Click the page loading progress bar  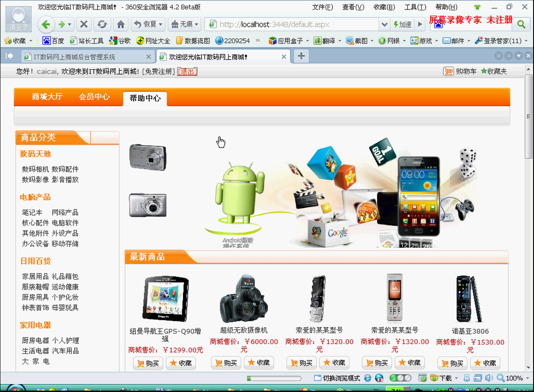tap(274, 379)
